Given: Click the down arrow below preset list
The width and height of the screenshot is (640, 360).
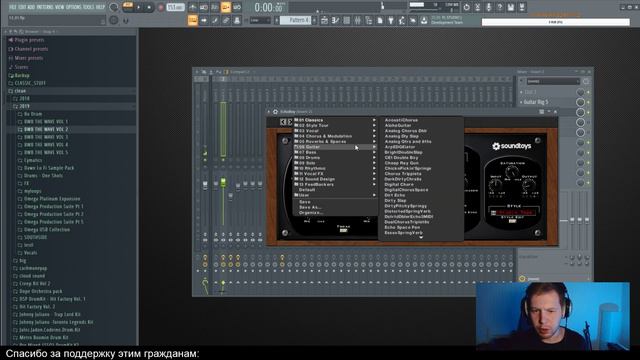Looking at the screenshot, I should point(421,238).
